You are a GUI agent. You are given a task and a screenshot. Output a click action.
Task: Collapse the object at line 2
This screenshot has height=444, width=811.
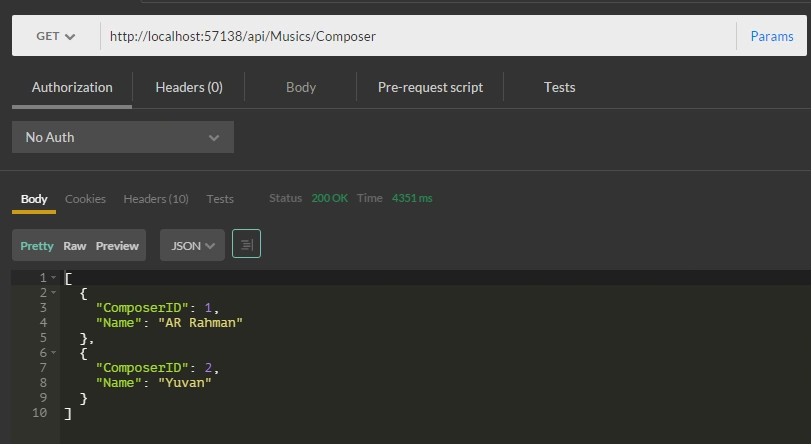pos(53,293)
